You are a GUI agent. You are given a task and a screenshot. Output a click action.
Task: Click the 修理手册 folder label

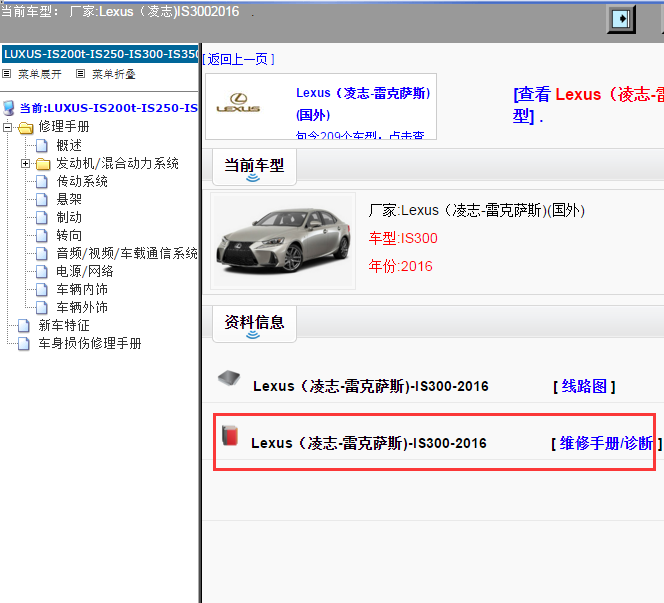[64, 127]
